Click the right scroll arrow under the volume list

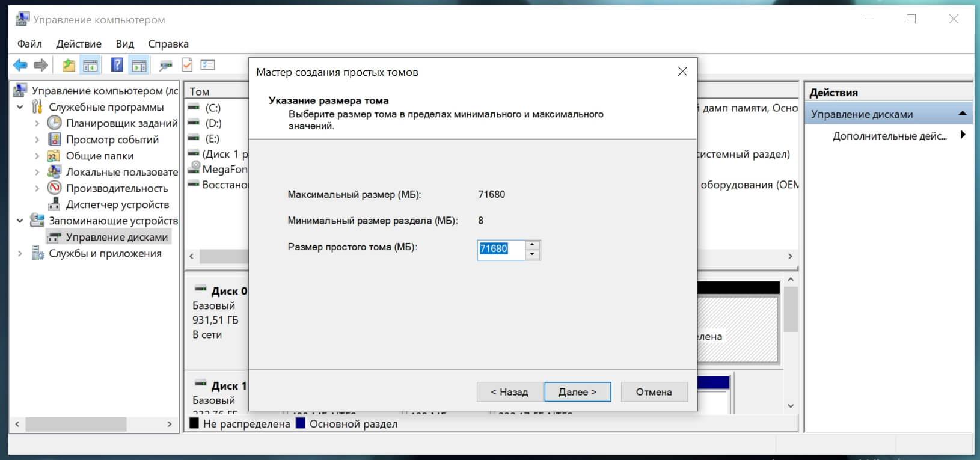790,256
